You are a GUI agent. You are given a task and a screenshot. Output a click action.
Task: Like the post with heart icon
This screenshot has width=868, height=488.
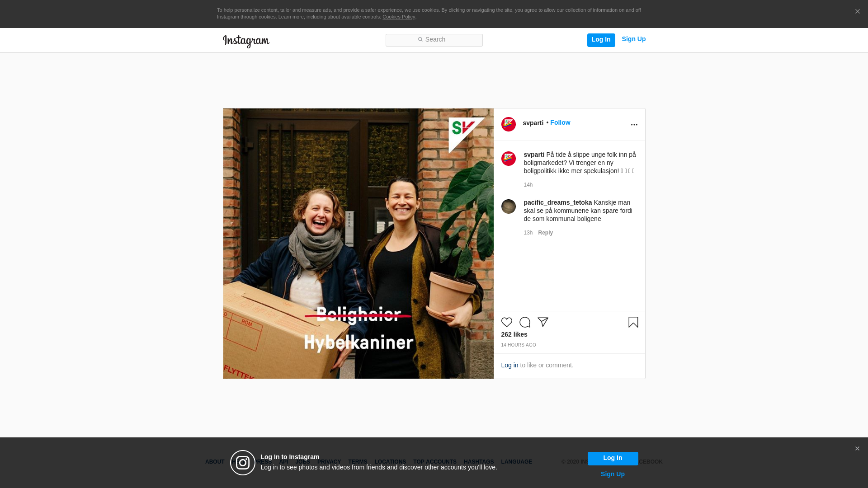[x=507, y=322]
